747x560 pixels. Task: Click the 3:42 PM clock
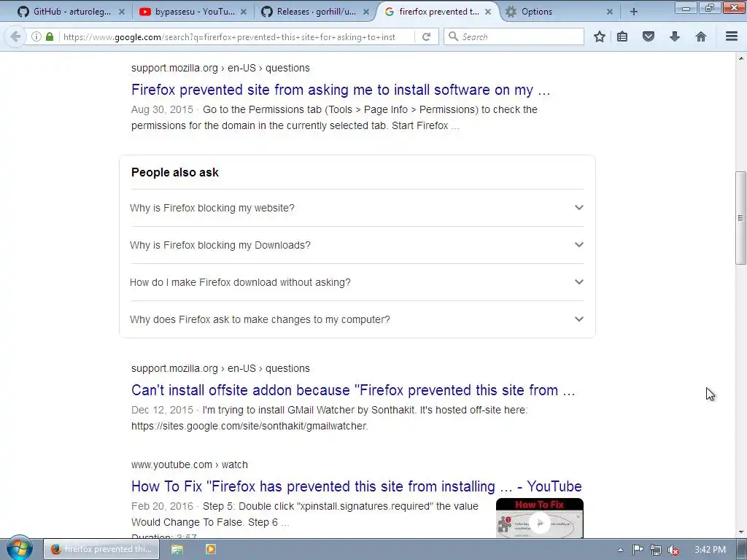tap(710, 550)
